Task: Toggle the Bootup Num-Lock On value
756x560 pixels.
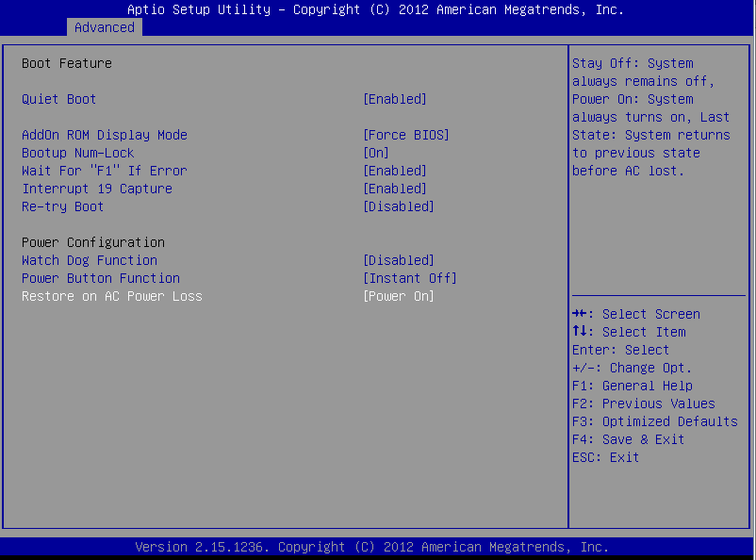Action: click(x=376, y=153)
